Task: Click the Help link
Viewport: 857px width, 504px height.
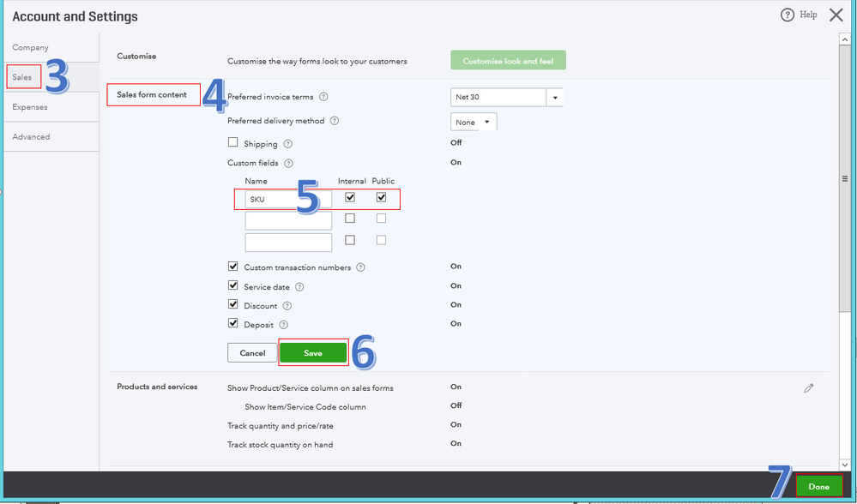Action: pos(808,15)
